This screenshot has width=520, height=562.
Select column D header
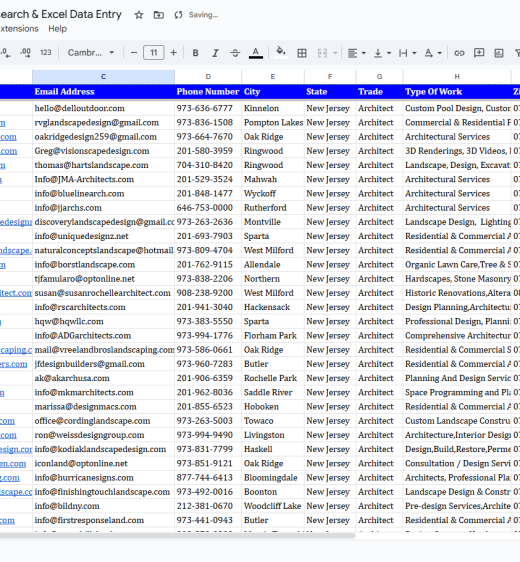tap(208, 77)
